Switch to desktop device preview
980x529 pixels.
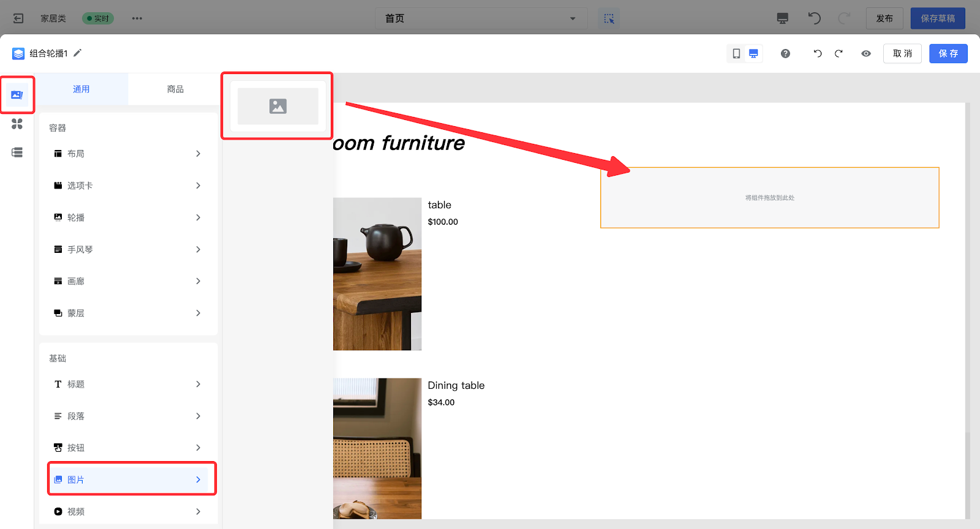click(x=753, y=54)
